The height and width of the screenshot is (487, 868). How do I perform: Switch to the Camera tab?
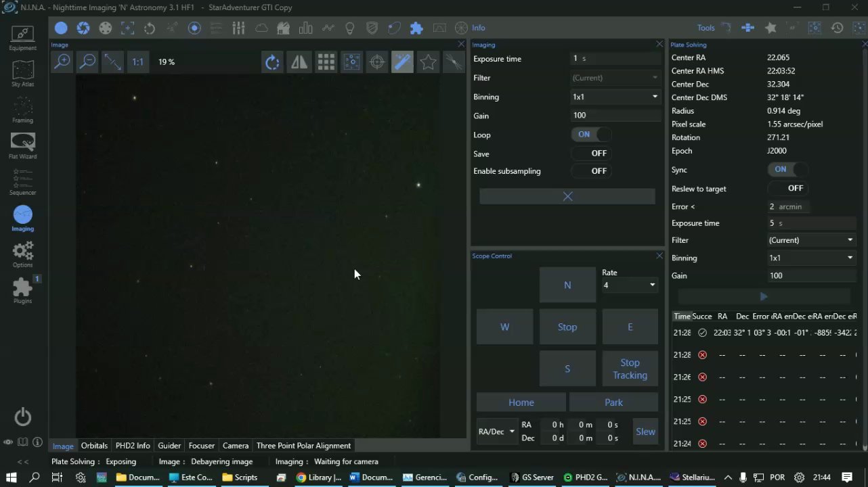click(236, 446)
